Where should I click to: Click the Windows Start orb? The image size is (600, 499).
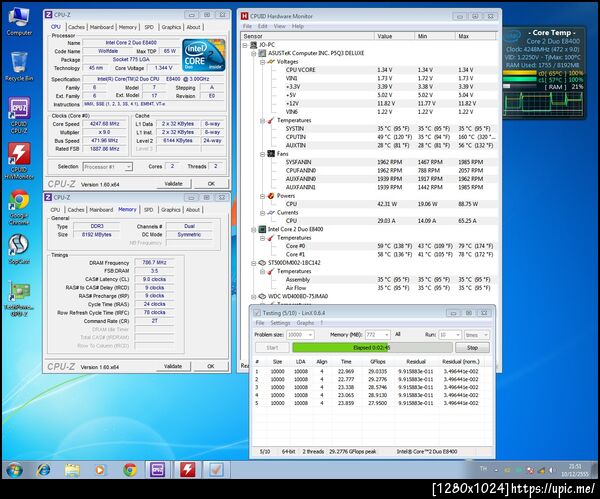pyautogui.click(x=15, y=470)
